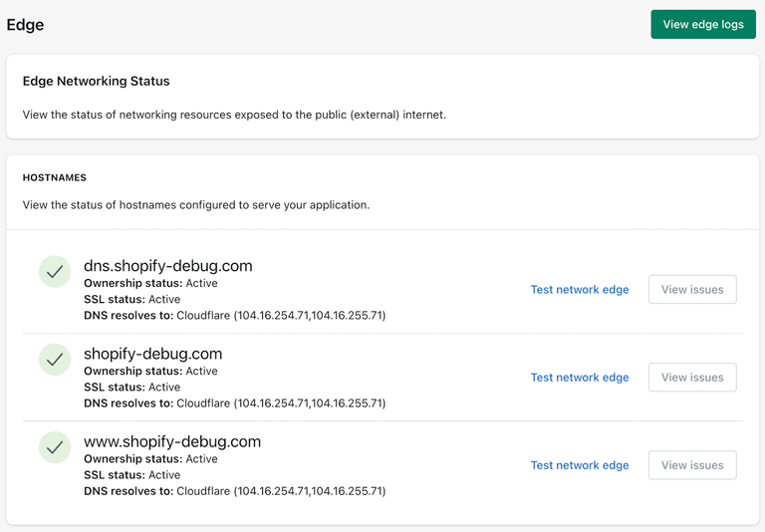Image resolution: width=765 pixels, height=532 pixels.
Task: Click the View edge logs button
Action: (703, 24)
